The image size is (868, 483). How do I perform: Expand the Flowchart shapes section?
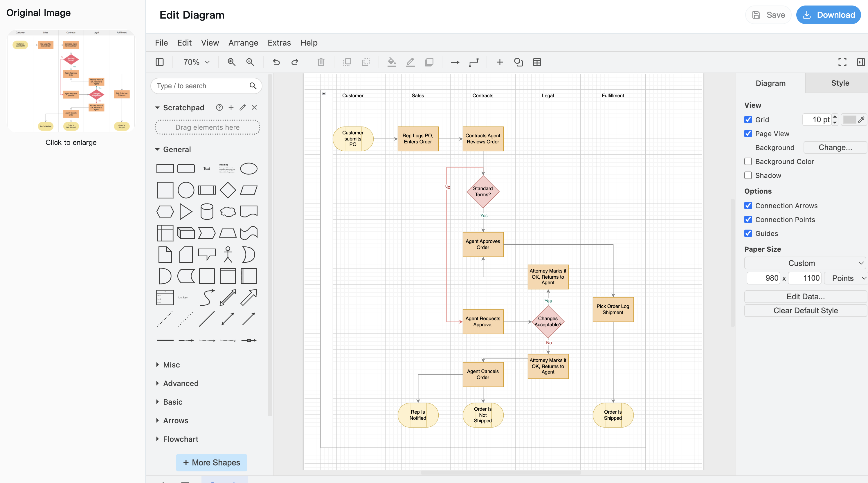181,439
